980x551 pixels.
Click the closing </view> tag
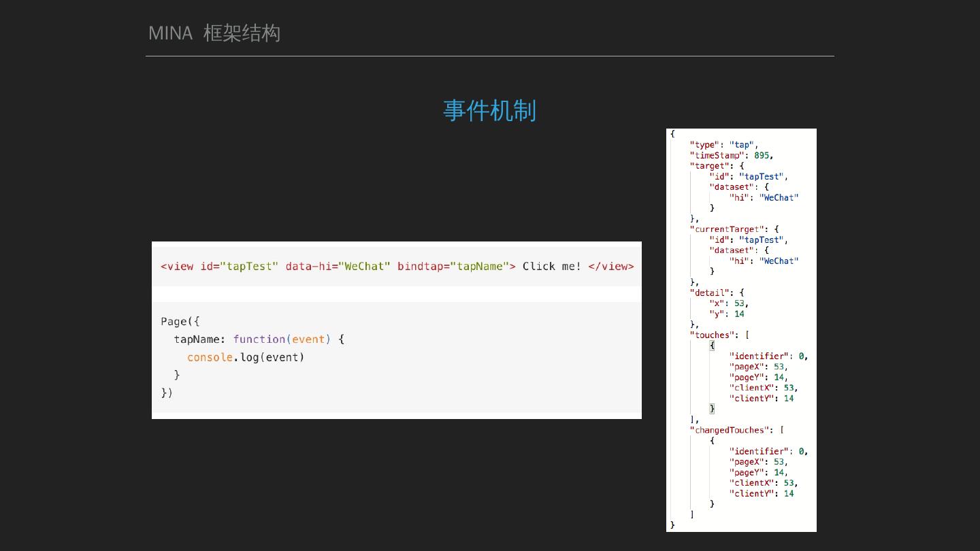coord(610,266)
